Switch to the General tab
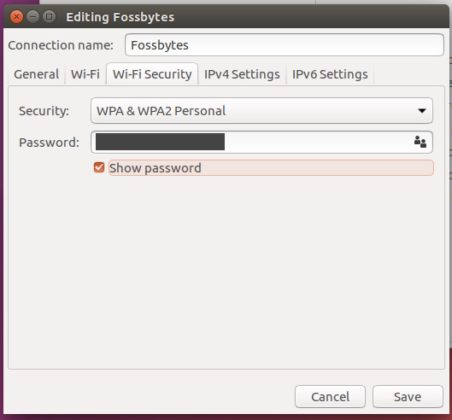Screen dimensions: 452x420 click(x=36, y=74)
